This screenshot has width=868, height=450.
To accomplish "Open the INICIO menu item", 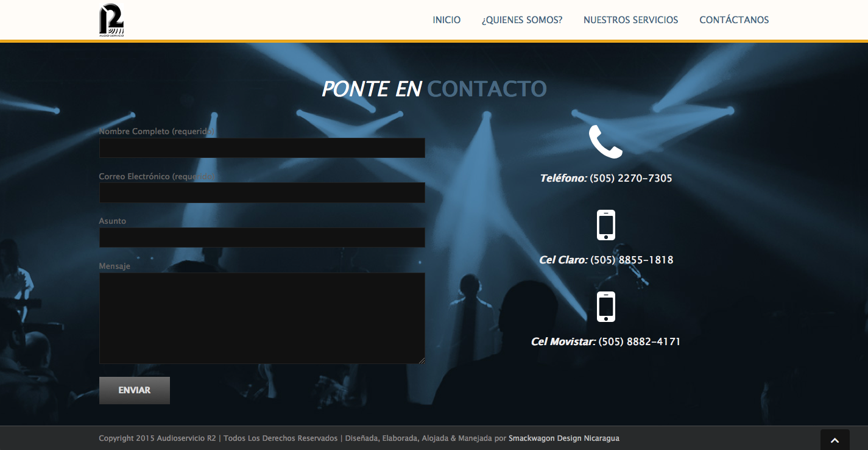I will pyautogui.click(x=446, y=20).
